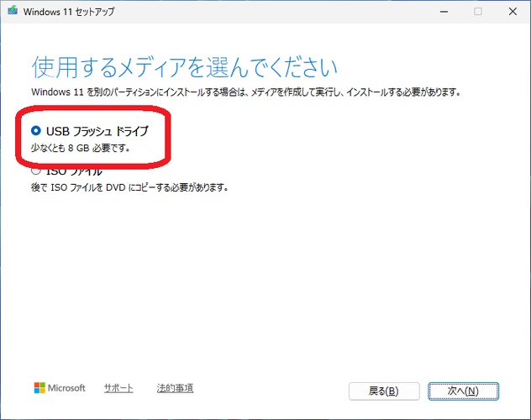
Task: Close the Windows 11 セットアップ window
Action: pyautogui.click(x=513, y=12)
